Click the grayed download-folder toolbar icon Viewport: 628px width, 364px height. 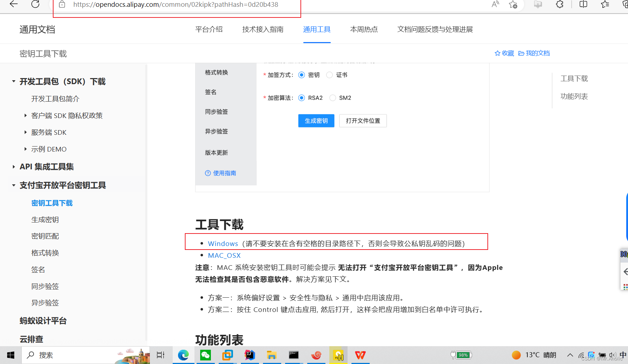coord(538,4)
